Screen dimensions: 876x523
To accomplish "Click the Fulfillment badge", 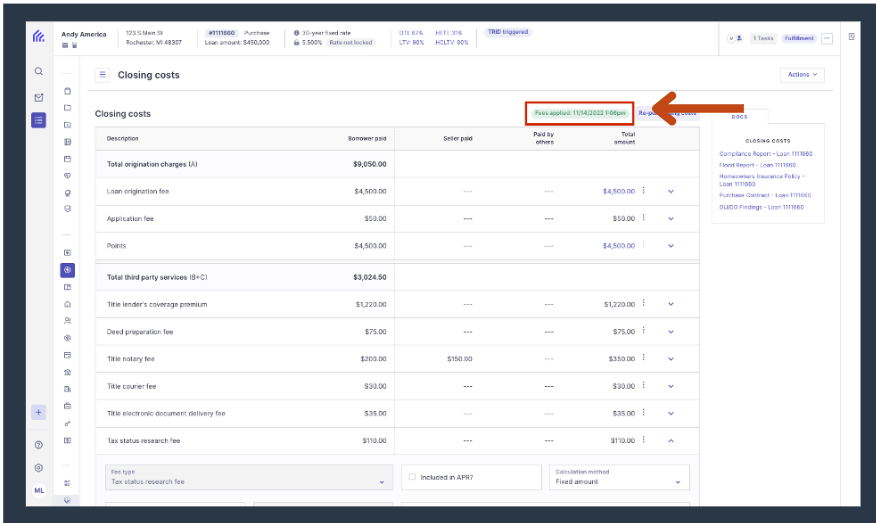I will pyautogui.click(x=799, y=38).
